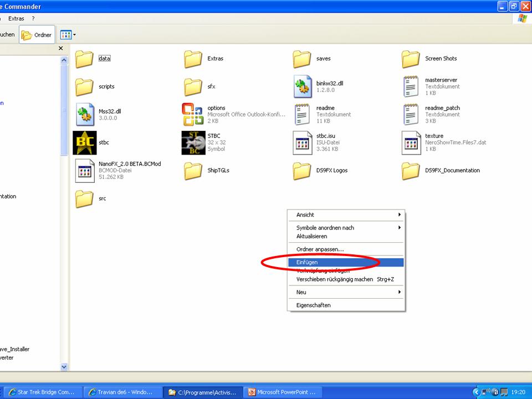Open the data folder
This screenshot has height=399, width=532.
click(x=84, y=58)
